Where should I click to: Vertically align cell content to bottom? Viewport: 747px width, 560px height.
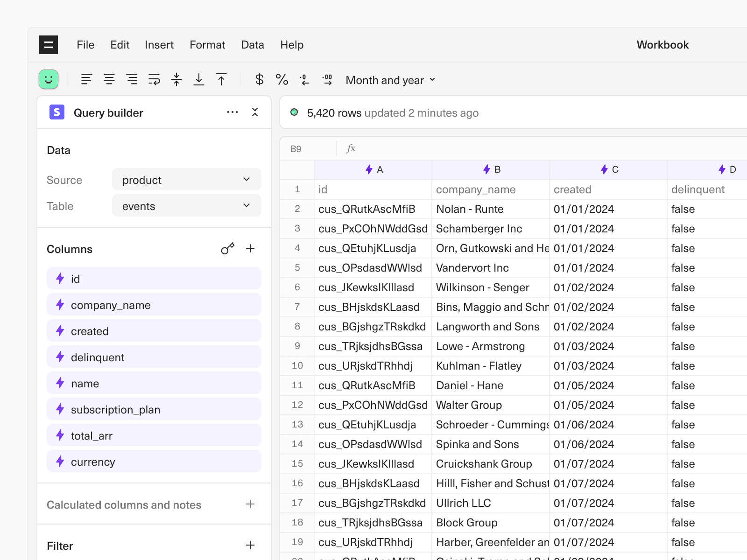(199, 79)
